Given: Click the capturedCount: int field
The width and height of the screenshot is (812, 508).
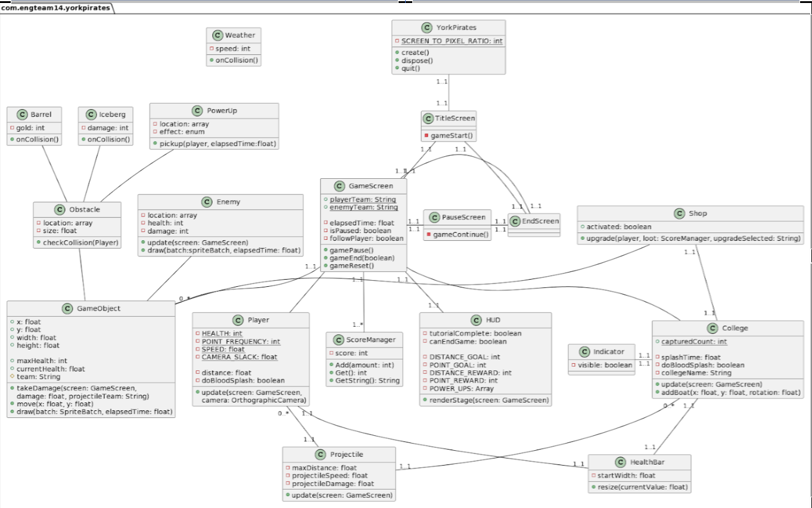Looking at the screenshot, I should coord(695,342).
